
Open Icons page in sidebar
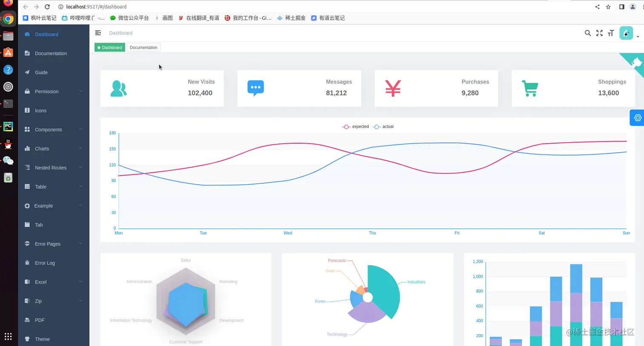tap(54, 110)
